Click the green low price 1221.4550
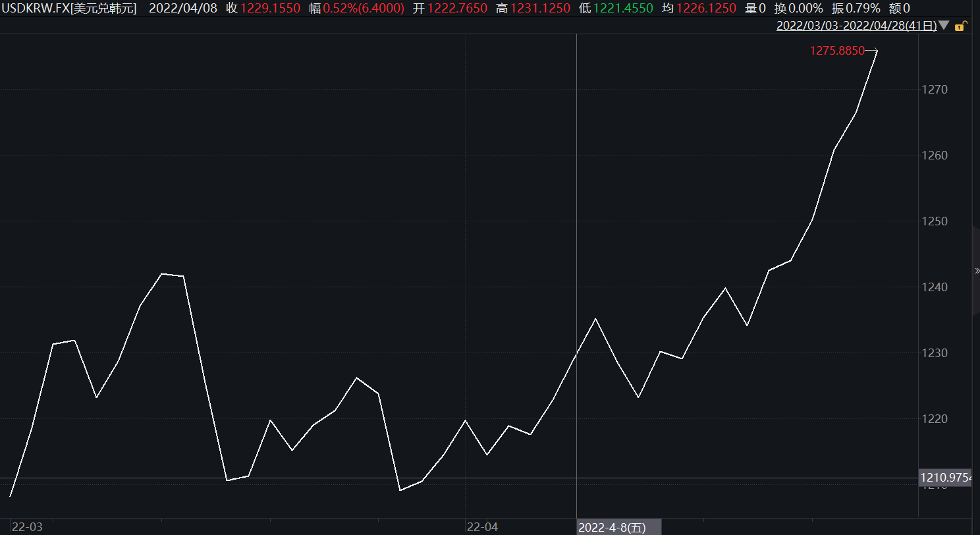980x535 pixels. [623, 9]
